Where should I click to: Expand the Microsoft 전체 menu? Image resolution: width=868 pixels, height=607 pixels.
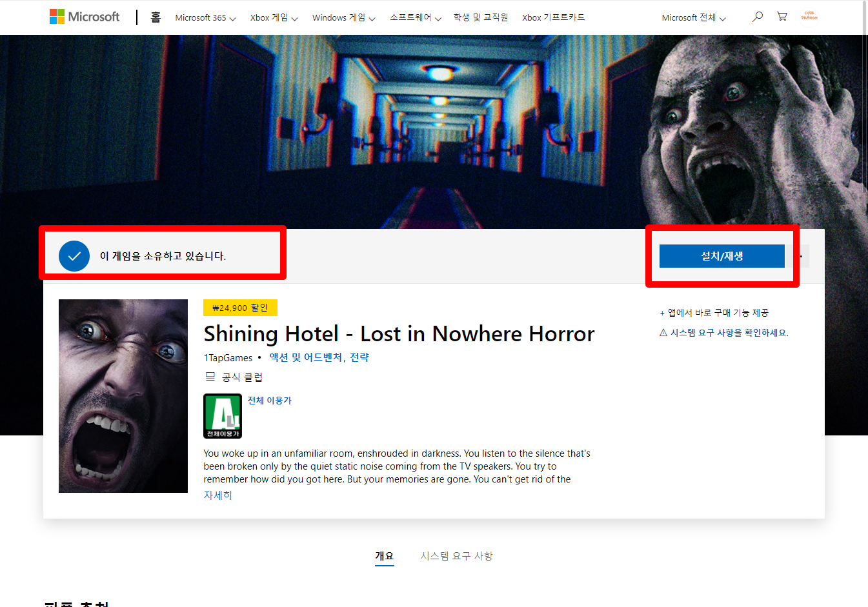(x=694, y=17)
